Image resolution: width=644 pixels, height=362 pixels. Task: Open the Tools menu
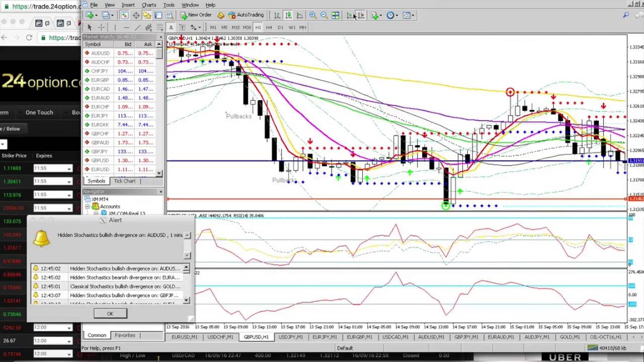pos(169,5)
